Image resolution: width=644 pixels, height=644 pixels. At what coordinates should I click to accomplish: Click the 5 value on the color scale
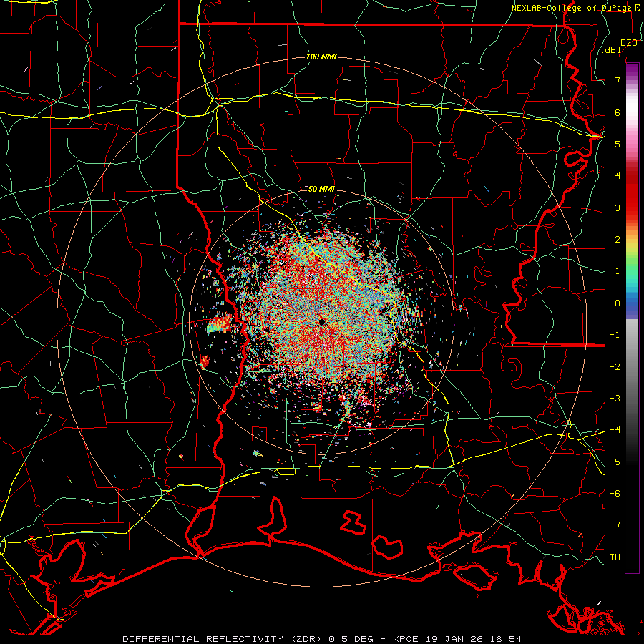click(618, 144)
